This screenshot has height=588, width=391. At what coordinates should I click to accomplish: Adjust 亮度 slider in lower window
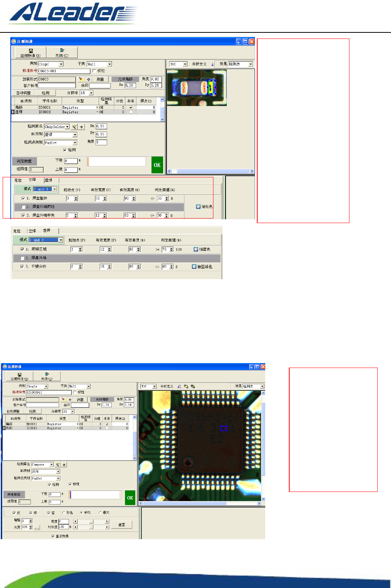[91, 521]
